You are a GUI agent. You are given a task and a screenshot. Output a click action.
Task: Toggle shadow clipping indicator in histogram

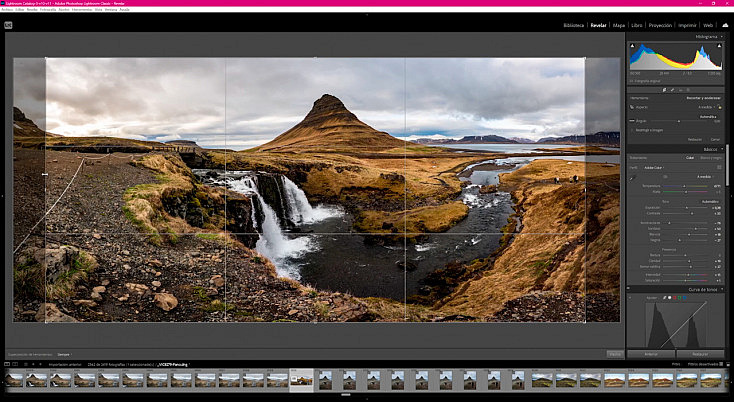[x=632, y=46]
